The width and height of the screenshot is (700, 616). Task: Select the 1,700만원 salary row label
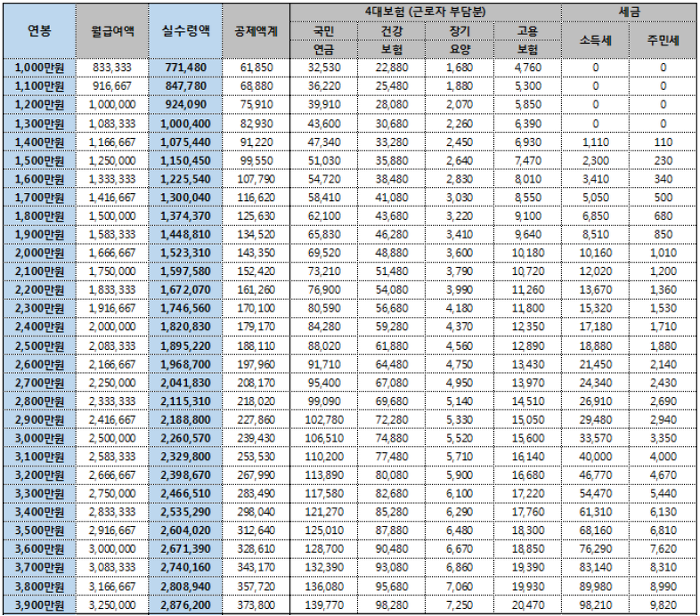40,198
